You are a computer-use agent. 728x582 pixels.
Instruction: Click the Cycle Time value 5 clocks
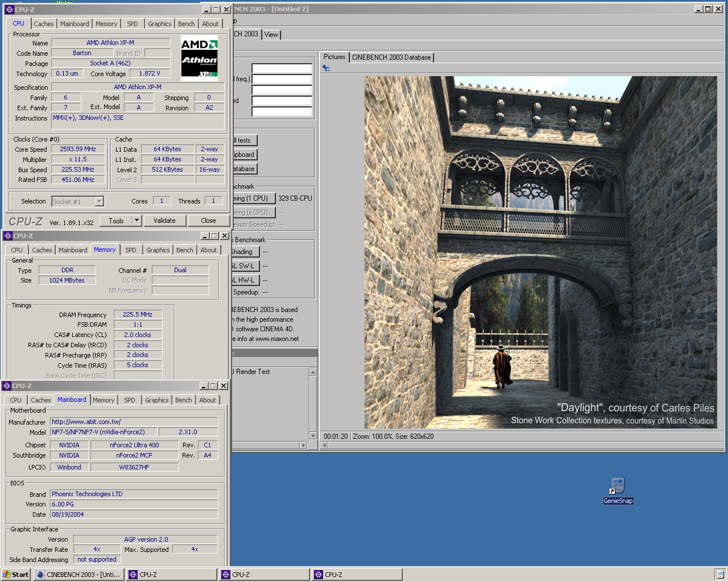click(138, 365)
